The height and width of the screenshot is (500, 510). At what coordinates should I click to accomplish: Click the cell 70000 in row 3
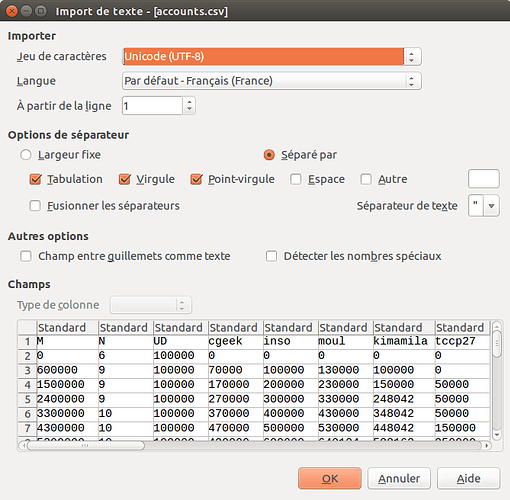point(235,370)
